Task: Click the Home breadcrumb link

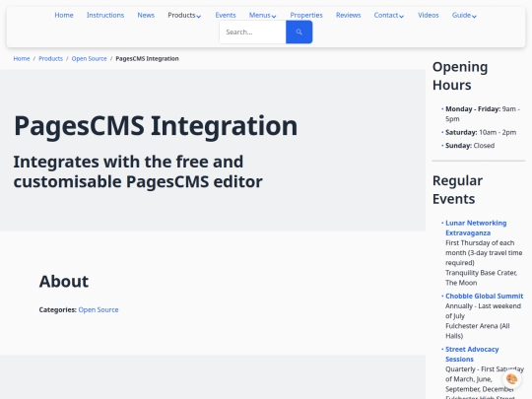Action: 22,59
